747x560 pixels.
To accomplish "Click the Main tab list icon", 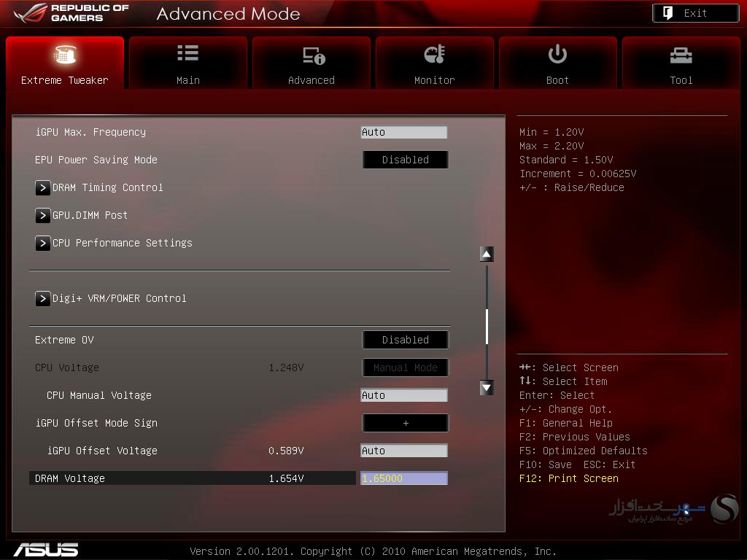I will (187, 53).
